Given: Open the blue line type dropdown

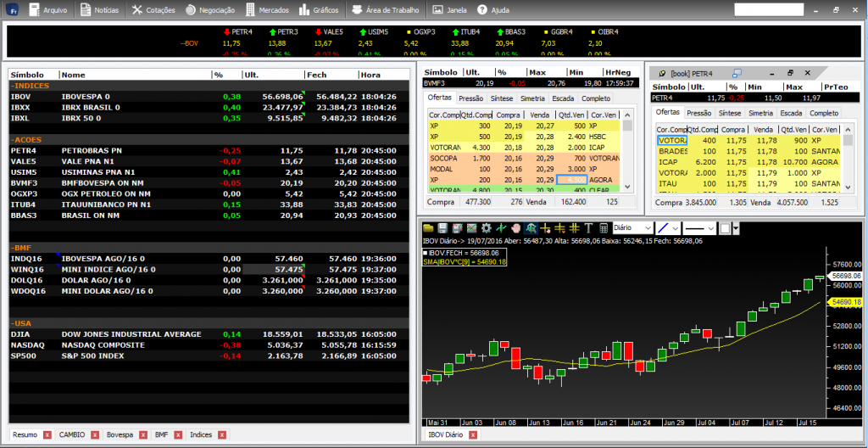Looking at the screenshot, I should click(668, 228).
